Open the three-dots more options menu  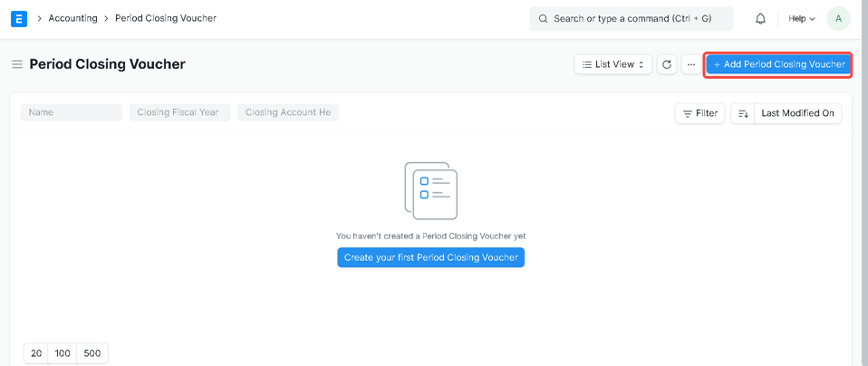click(690, 64)
